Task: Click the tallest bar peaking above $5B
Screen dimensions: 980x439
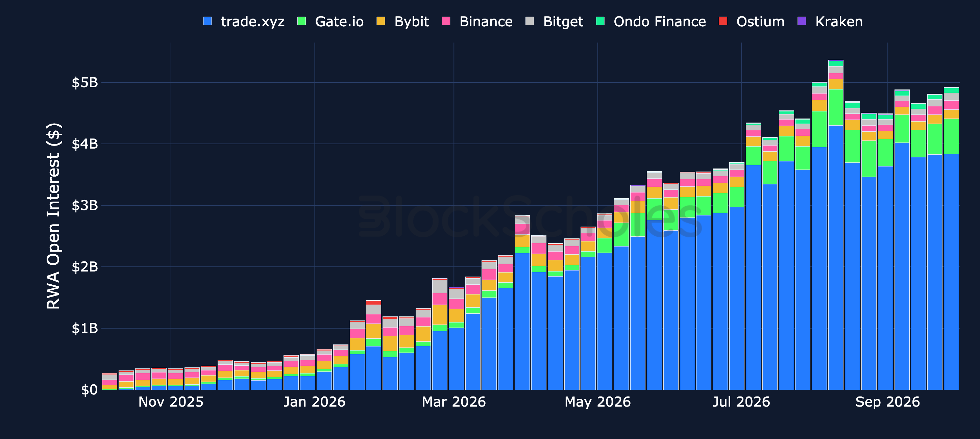Action: pyautogui.click(x=835, y=225)
